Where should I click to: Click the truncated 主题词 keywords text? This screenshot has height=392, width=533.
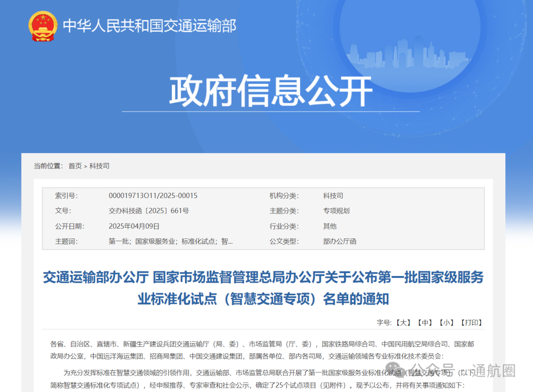170,241
